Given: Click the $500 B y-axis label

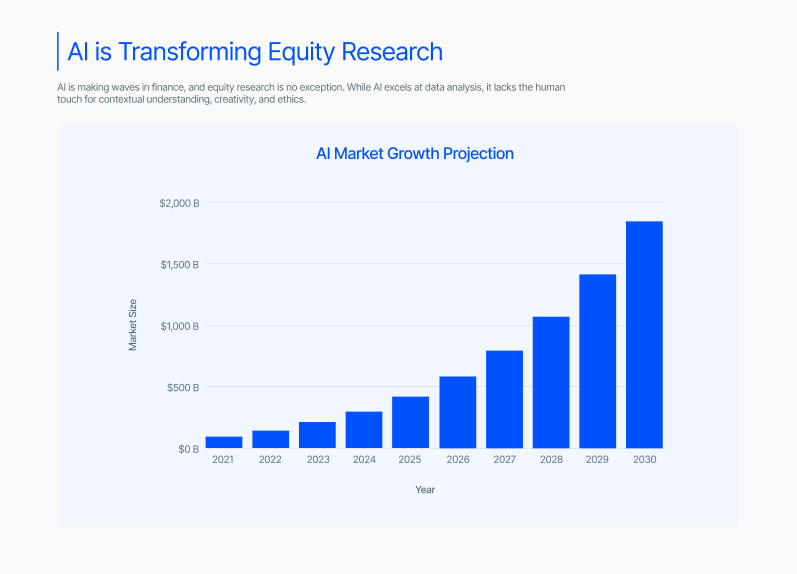Looking at the screenshot, I should pos(182,387).
